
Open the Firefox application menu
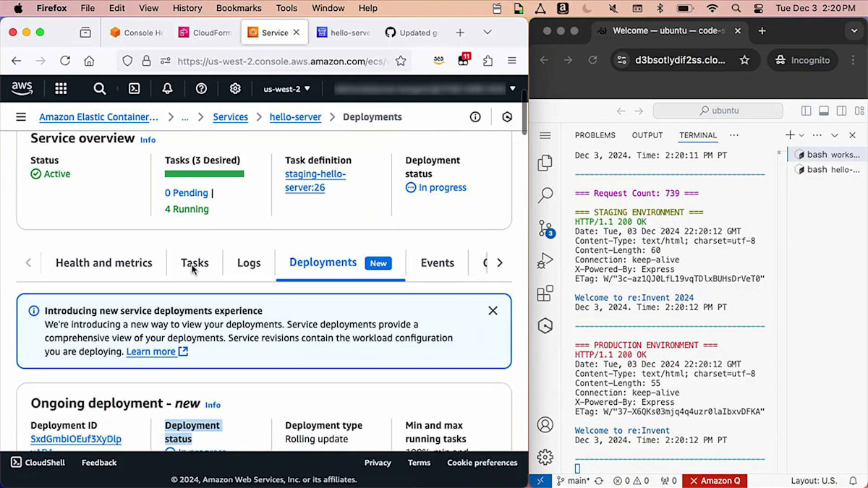pyautogui.click(x=512, y=61)
